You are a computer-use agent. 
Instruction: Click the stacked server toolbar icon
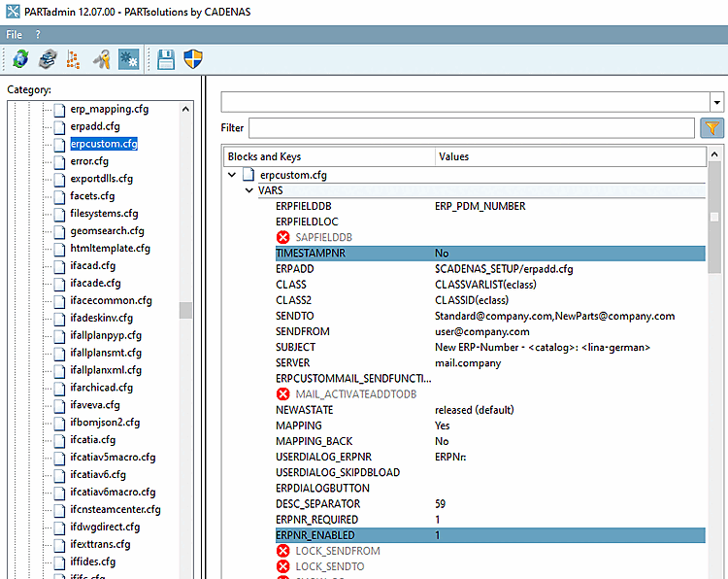(x=47, y=59)
